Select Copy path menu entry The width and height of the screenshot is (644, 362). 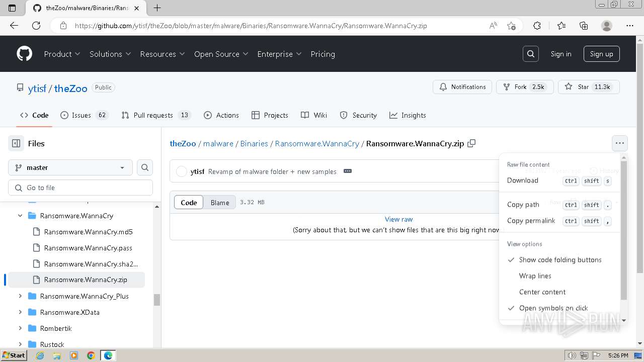(x=560, y=205)
